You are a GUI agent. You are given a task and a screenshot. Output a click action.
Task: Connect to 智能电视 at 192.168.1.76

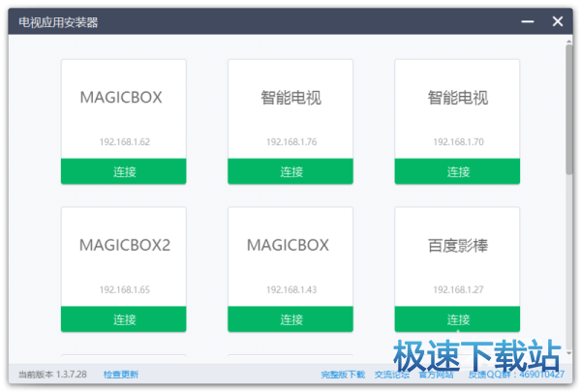290,171
